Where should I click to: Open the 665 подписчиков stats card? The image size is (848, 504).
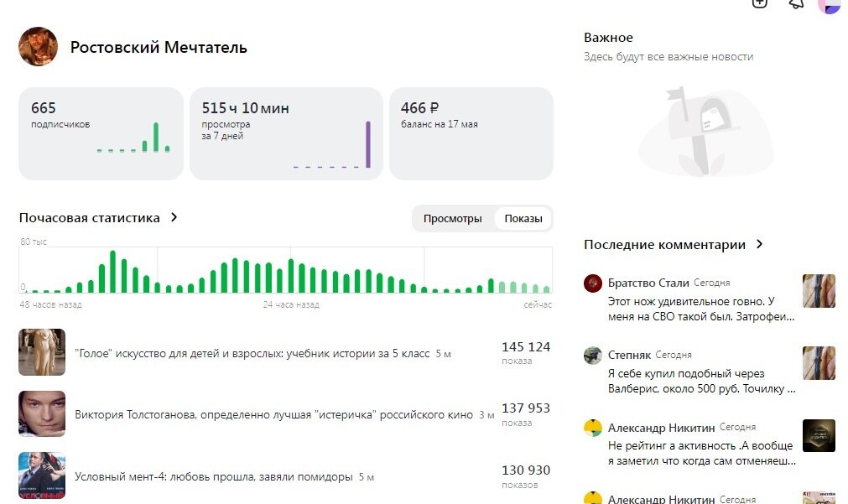click(101, 133)
